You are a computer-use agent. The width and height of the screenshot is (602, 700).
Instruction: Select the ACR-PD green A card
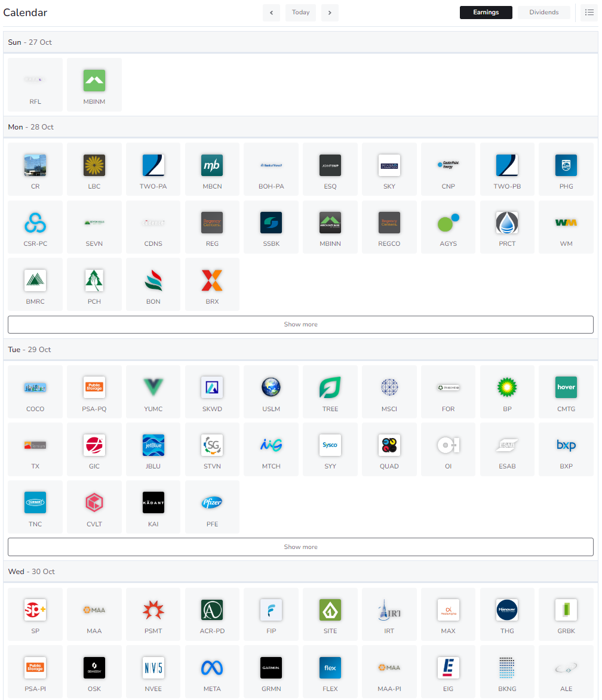pyautogui.click(x=212, y=614)
